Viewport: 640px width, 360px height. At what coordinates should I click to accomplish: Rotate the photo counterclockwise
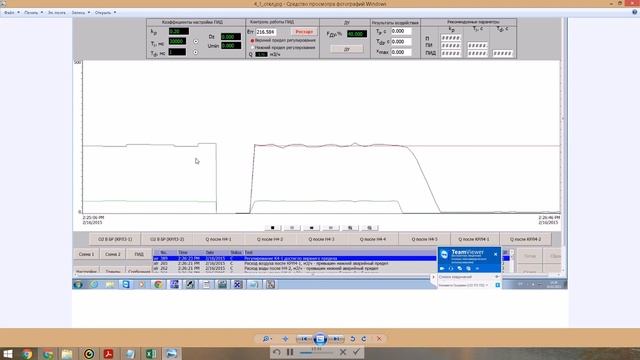tap(353, 339)
